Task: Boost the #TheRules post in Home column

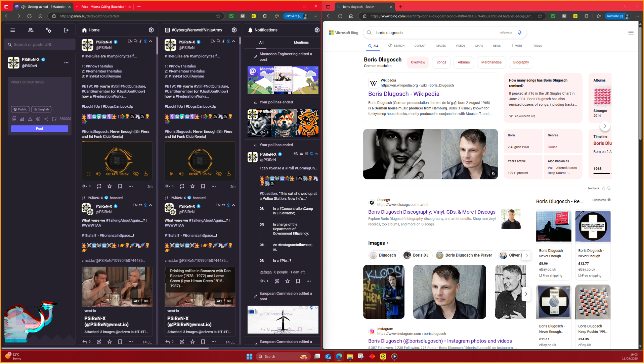Action: pyautogui.click(x=99, y=186)
